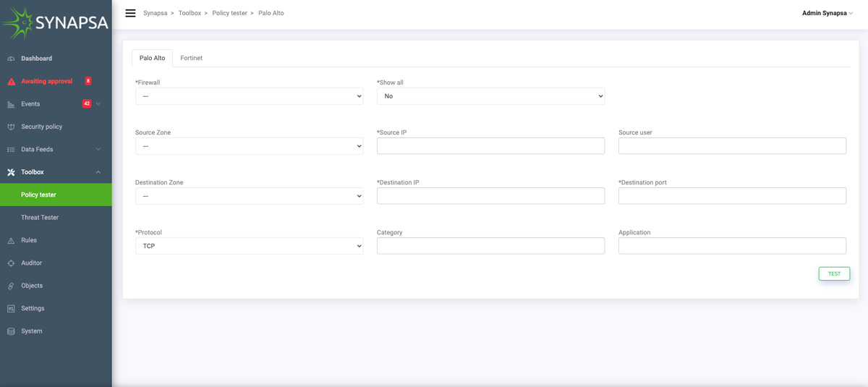Image resolution: width=868 pixels, height=387 pixels.
Task: Click the Dashboard gauge icon
Action: (11, 59)
